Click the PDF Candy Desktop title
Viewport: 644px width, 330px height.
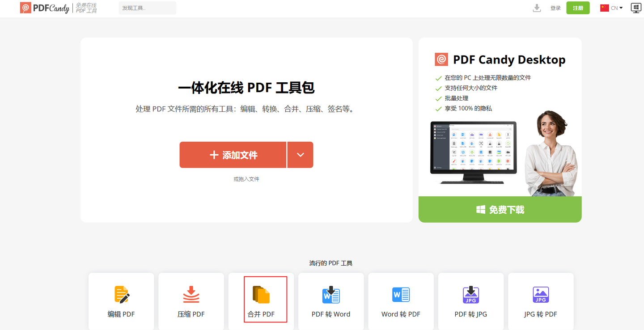coord(509,59)
